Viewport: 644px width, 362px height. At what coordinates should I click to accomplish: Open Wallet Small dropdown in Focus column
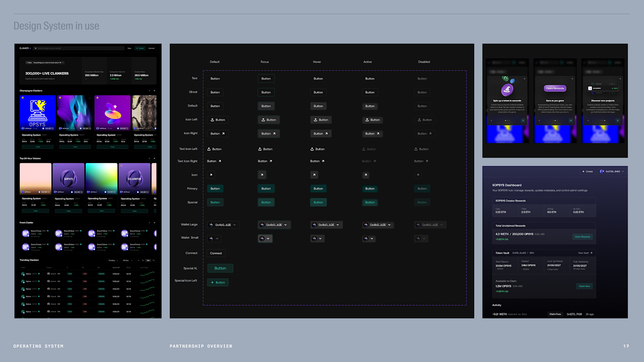265,239
